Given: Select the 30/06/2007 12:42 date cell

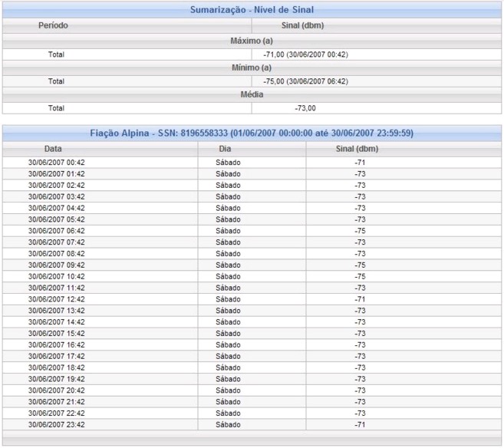Looking at the screenshot, I should coord(57,299).
